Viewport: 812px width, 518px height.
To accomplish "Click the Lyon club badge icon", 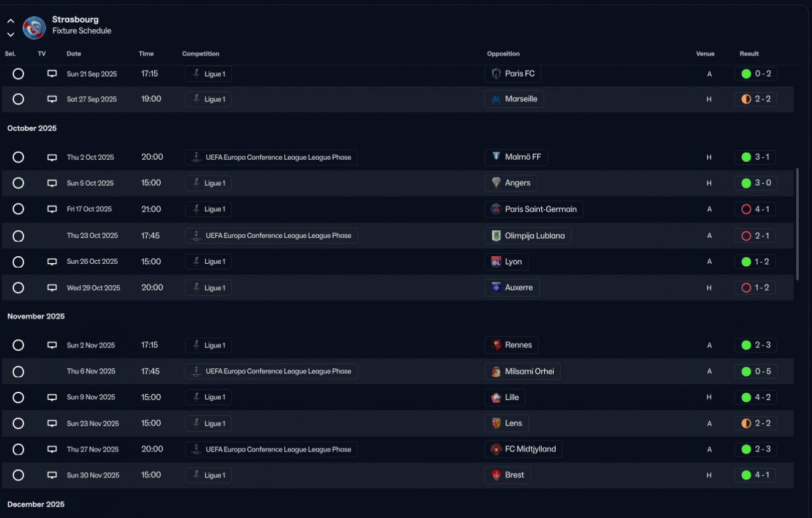I will tap(496, 262).
